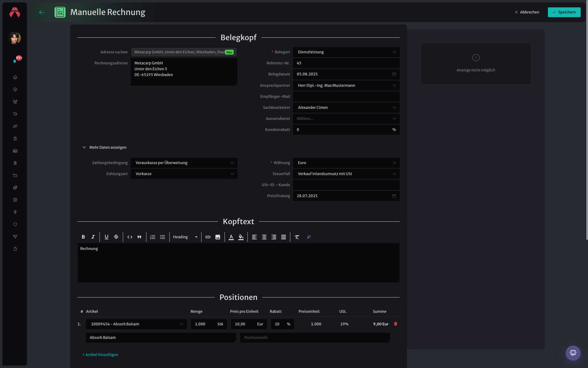Open the clipboard icon in the sidebar
The width and height of the screenshot is (588, 368).
click(x=15, y=139)
